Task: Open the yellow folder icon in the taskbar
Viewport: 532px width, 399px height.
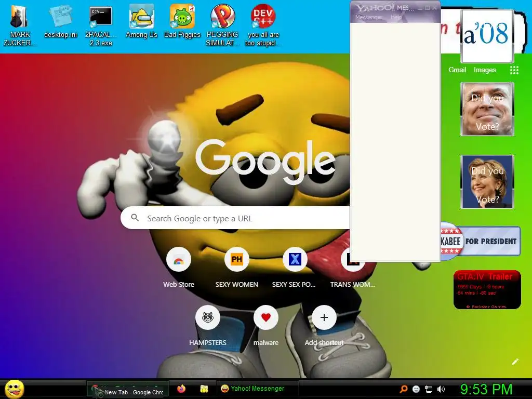Action: pyautogui.click(x=204, y=389)
